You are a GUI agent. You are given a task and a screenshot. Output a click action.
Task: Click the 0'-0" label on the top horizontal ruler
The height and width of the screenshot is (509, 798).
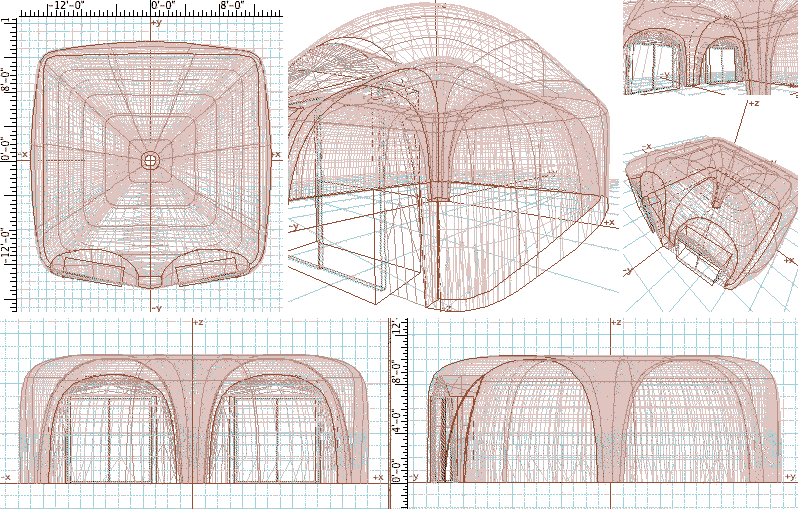[x=165, y=6]
